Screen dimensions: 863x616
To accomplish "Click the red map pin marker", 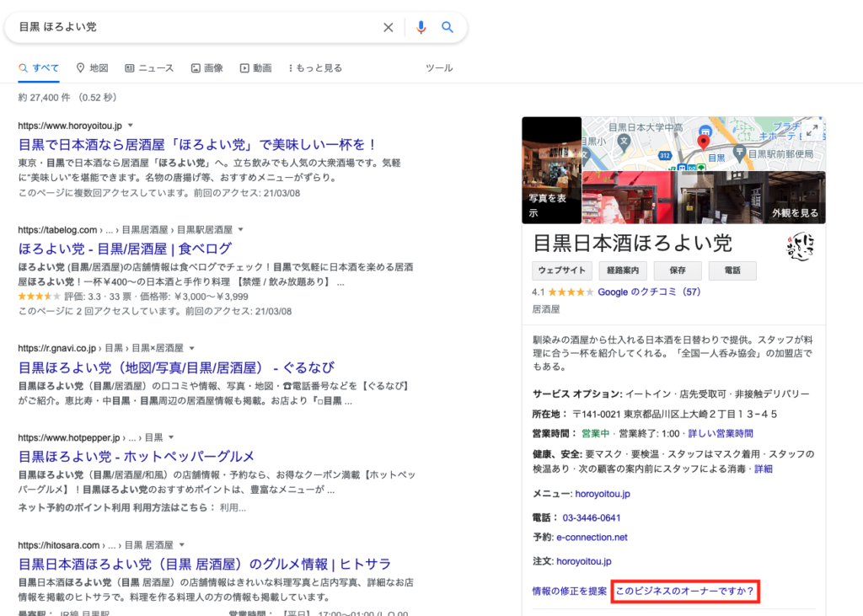I will [x=705, y=140].
